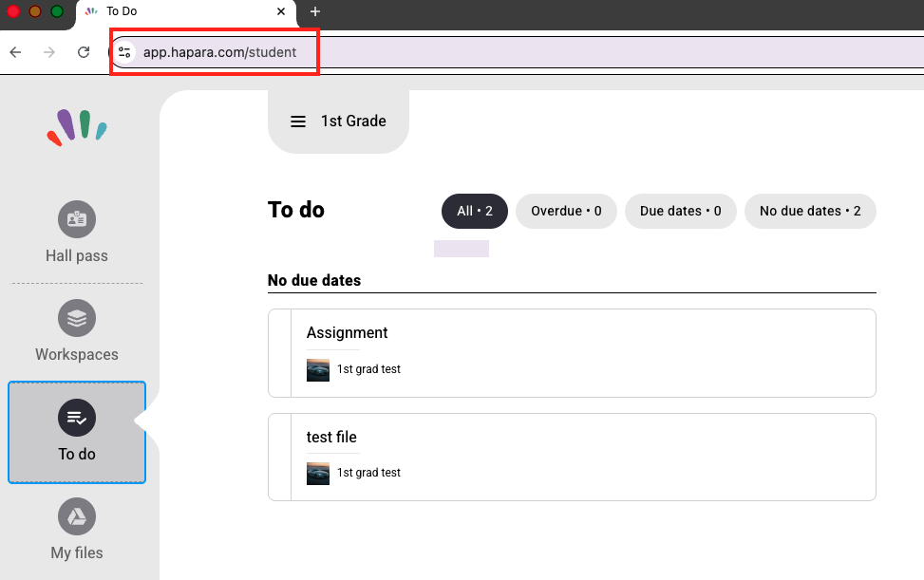Select the To Do browser tab

pyautogui.click(x=185, y=11)
